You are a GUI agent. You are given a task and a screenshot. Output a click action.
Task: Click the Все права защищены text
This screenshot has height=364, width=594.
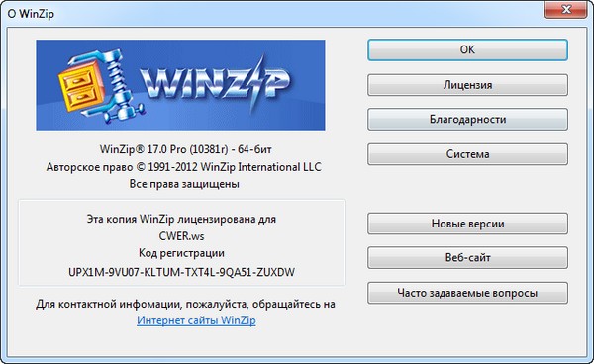click(x=184, y=184)
